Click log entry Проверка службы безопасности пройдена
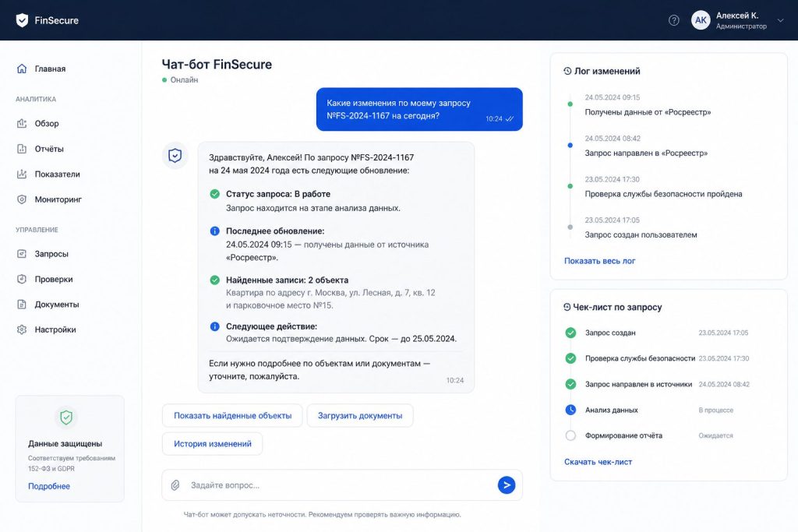Screen dimensions: 798x532 (x=663, y=194)
